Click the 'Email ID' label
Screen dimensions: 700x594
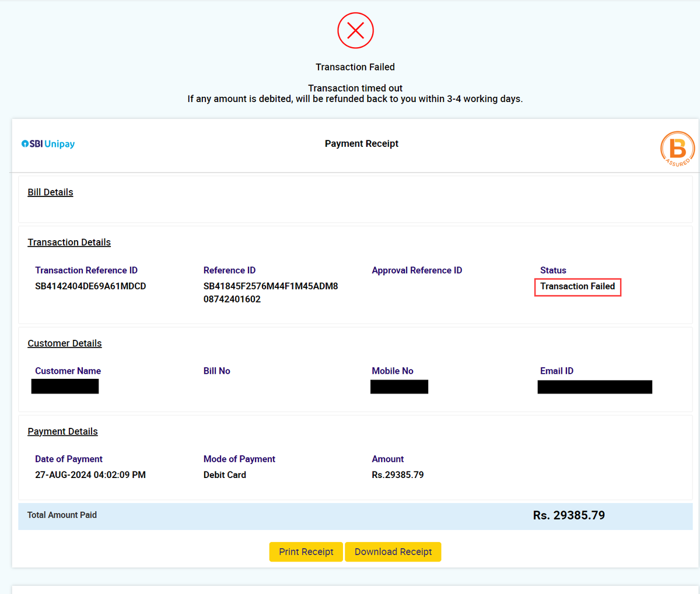556,371
